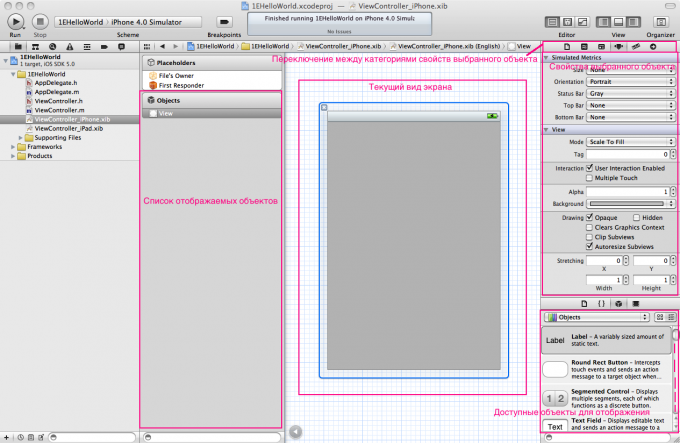This screenshot has height=443, width=680.
Task: Open the File inspector tab
Action: pos(567,46)
